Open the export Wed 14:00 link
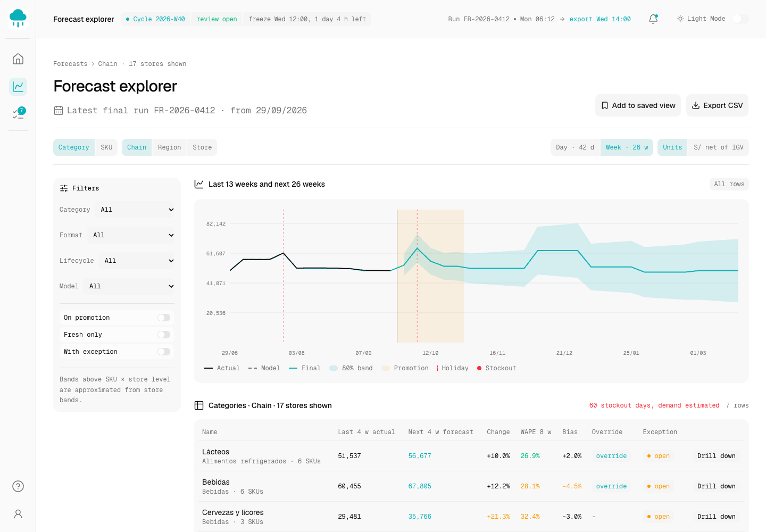The image size is (766, 532). click(x=600, y=19)
